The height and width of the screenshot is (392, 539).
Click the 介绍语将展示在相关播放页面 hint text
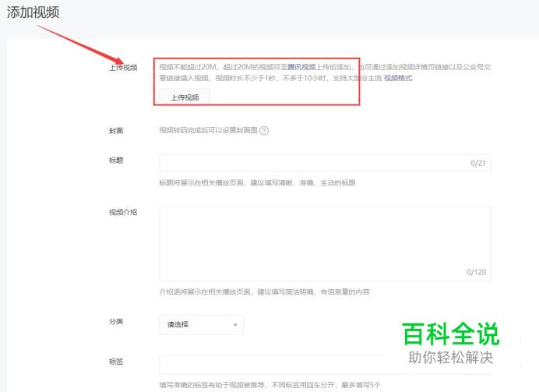tap(264, 292)
